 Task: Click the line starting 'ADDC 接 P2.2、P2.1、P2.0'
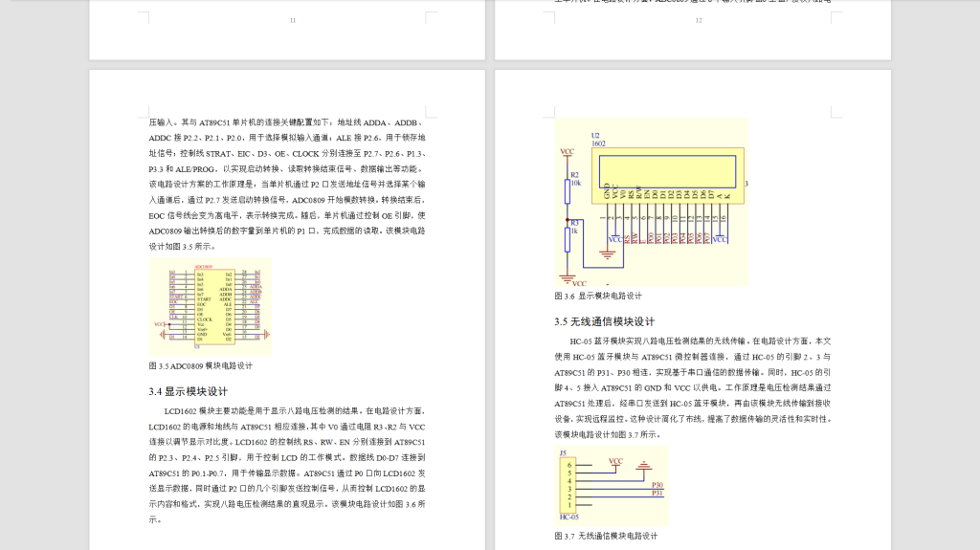[287, 138]
